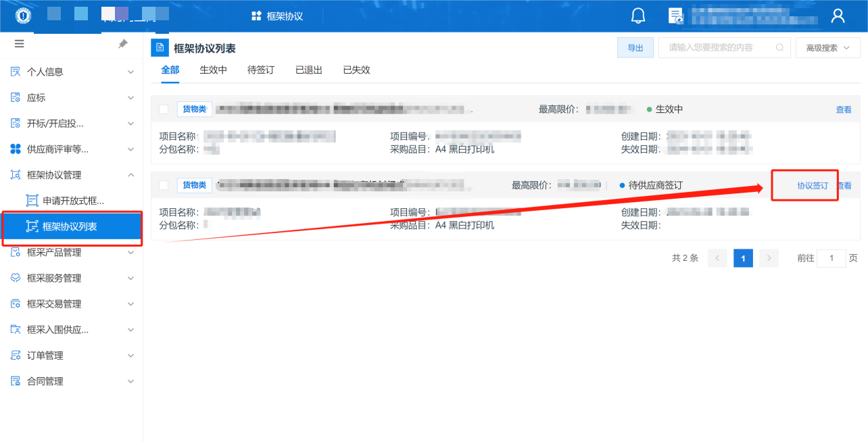Click the 导出 export button

point(635,48)
